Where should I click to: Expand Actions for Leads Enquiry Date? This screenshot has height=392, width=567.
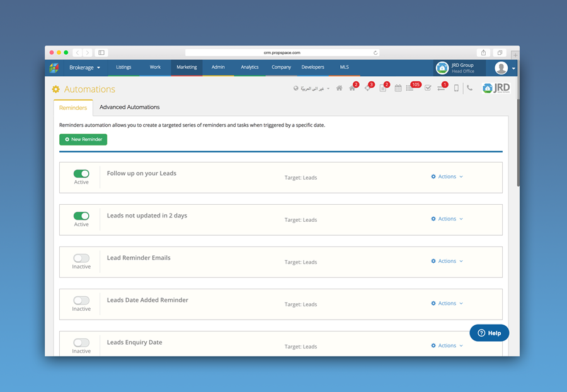point(447,346)
